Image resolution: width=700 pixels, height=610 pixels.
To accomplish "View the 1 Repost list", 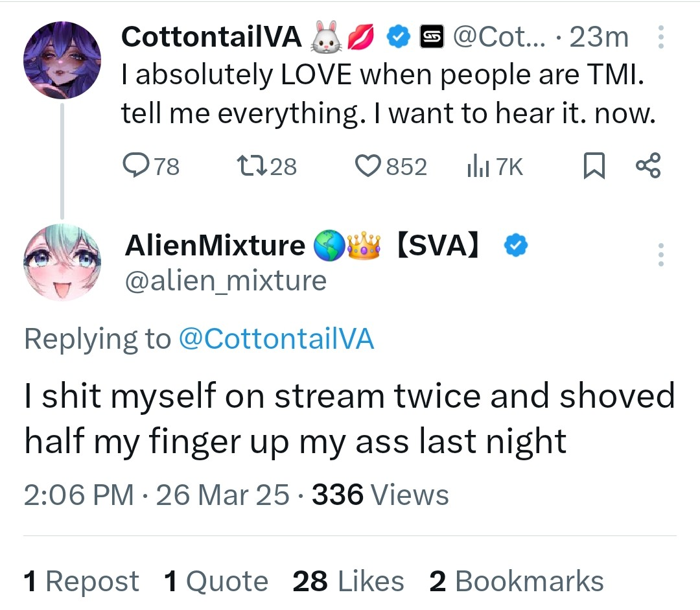I will tap(81, 581).
